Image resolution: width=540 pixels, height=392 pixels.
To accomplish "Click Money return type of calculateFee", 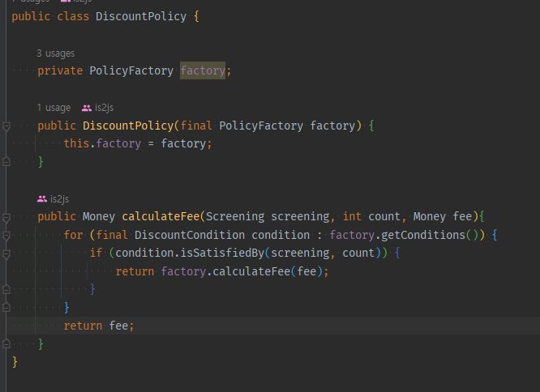I will point(98,216).
